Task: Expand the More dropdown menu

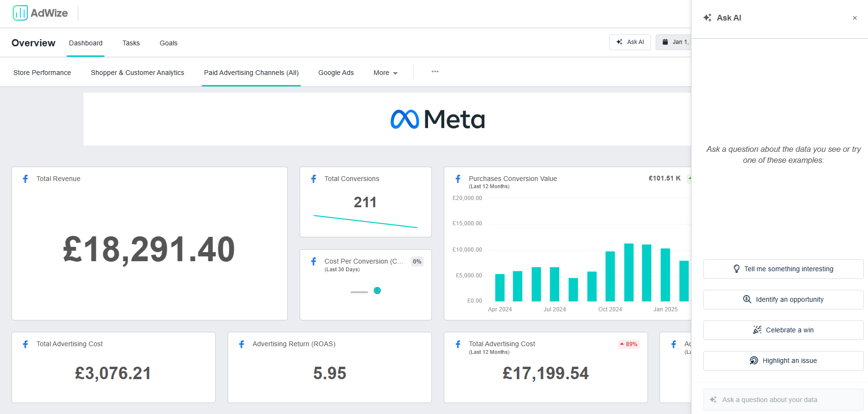Action: [x=385, y=73]
